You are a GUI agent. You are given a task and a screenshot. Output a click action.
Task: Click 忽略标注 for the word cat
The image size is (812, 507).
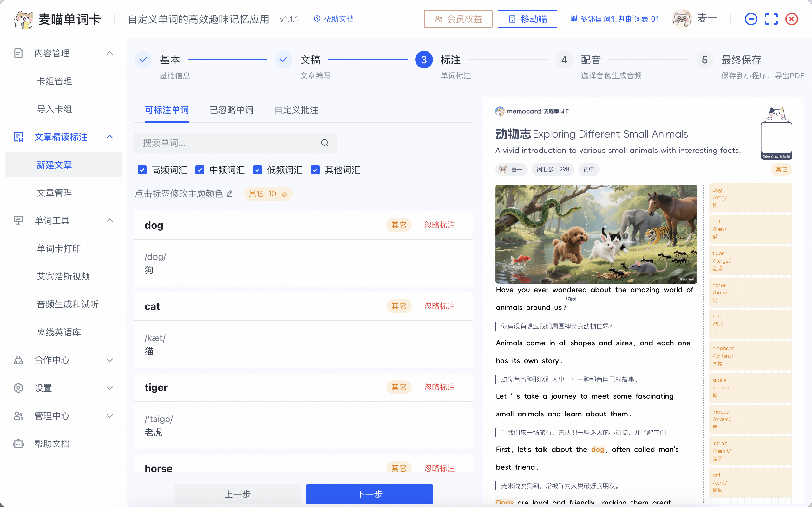[x=439, y=306]
